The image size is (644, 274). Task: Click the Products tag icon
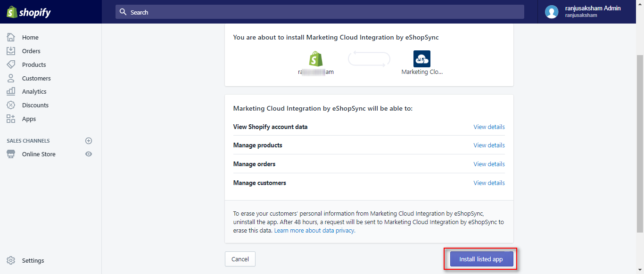tap(11, 64)
